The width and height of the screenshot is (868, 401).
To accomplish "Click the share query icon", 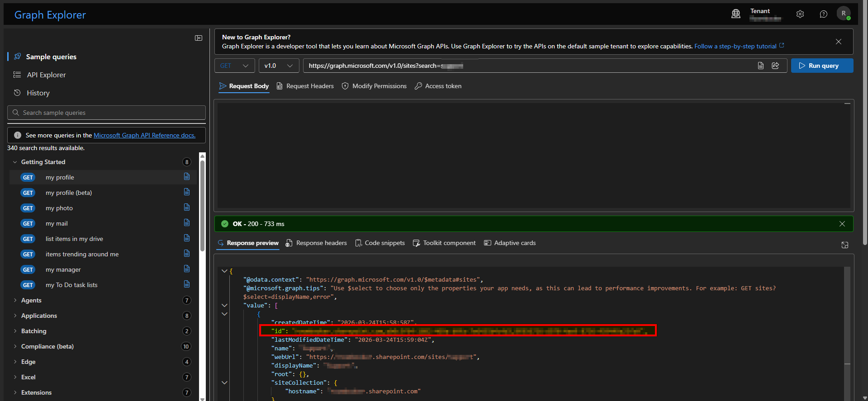I will [775, 66].
